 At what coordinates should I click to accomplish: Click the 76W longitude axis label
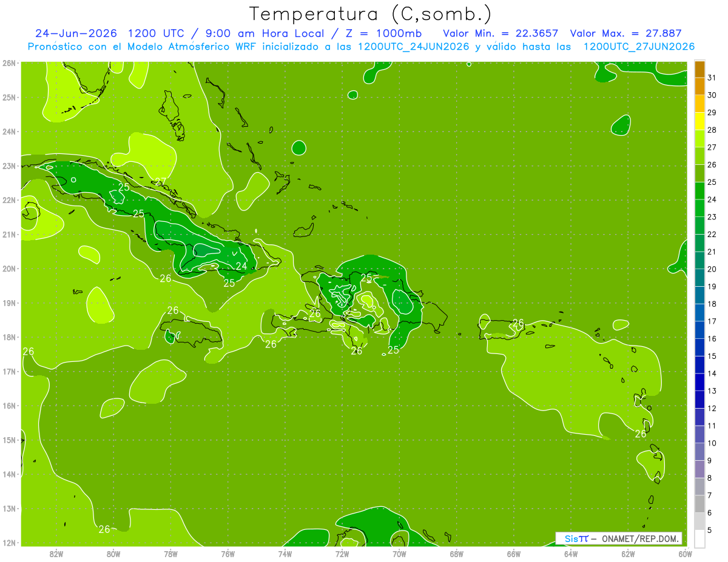(227, 554)
